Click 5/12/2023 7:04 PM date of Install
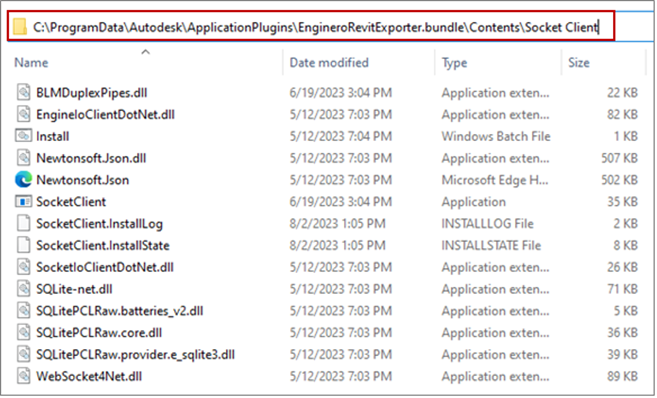Viewport: 657px width, 398px height. click(x=341, y=136)
